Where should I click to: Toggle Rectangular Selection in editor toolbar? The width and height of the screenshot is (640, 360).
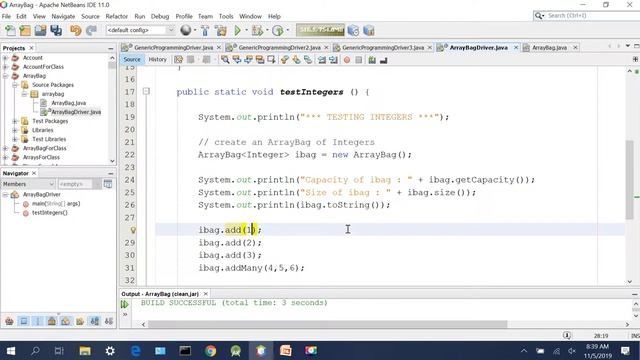(271, 60)
